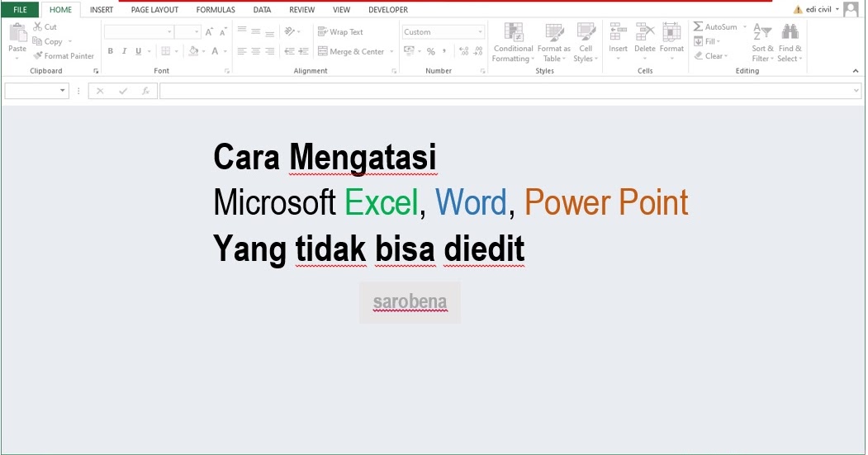Screen dimensions: 868x455
Task: Open the Find & Select binoculars menu
Action: tap(790, 43)
